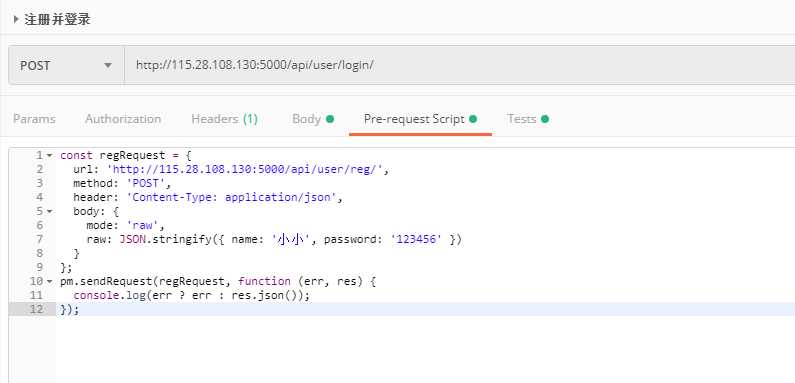
Task: Expand the 注册并登录 request description triangle
Action: [16, 20]
